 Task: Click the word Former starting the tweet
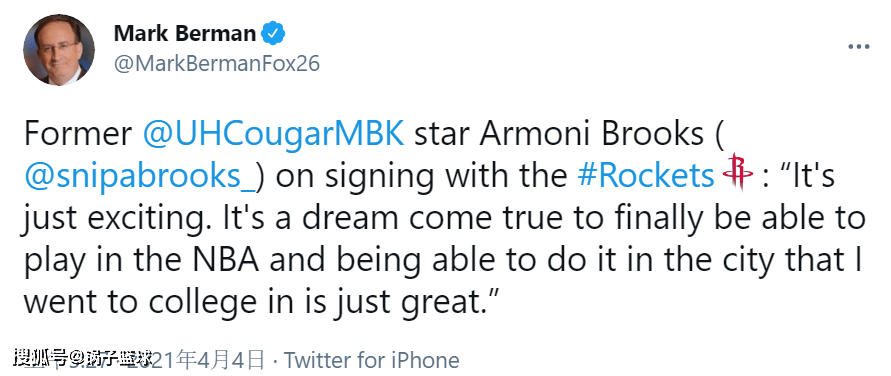[x=77, y=135]
